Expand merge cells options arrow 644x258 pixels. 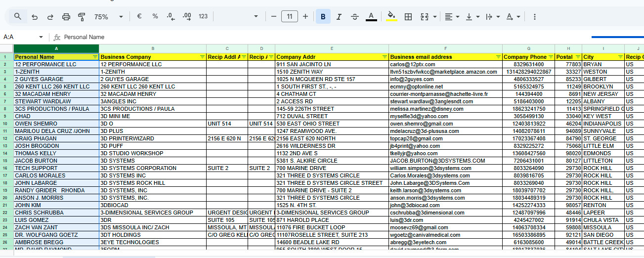(x=435, y=17)
